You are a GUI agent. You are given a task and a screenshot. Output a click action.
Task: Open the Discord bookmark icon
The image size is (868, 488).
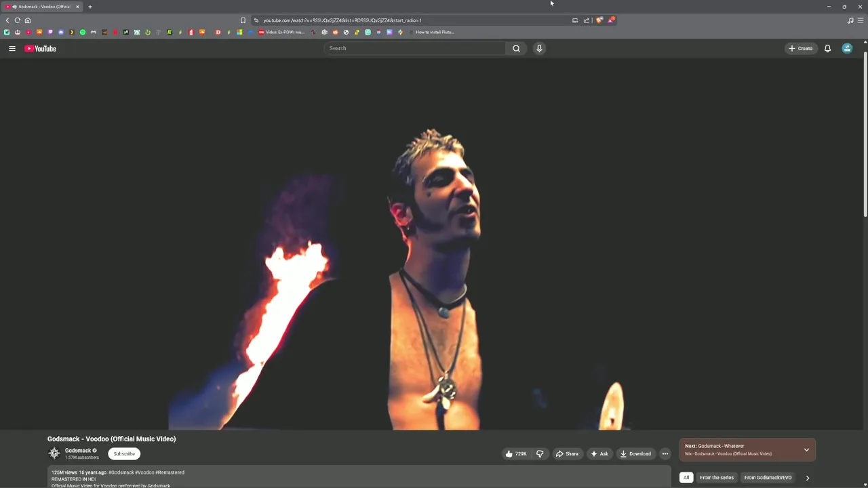(x=61, y=32)
